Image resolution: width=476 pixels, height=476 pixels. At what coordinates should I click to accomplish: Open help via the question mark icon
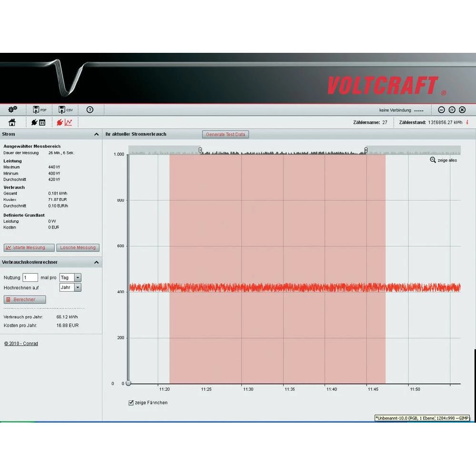(90, 110)
